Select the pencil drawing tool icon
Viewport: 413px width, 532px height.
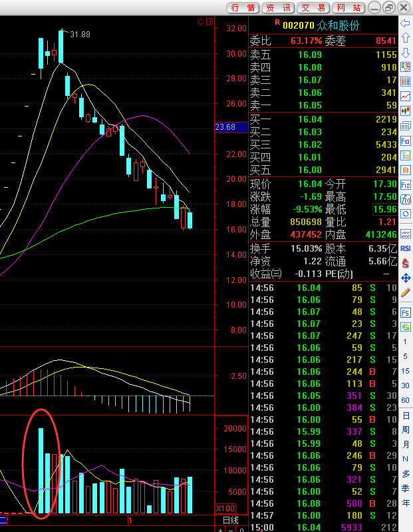point(406,292)
